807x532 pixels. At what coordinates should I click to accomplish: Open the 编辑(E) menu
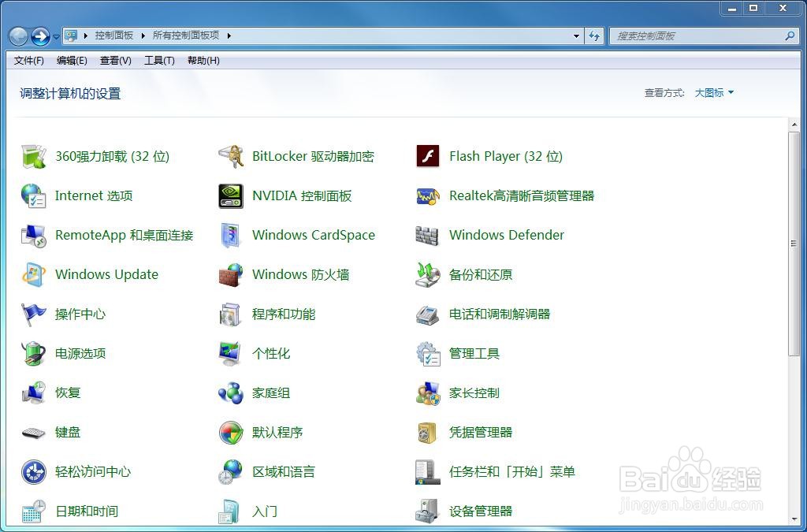click(x=72, y=61)
